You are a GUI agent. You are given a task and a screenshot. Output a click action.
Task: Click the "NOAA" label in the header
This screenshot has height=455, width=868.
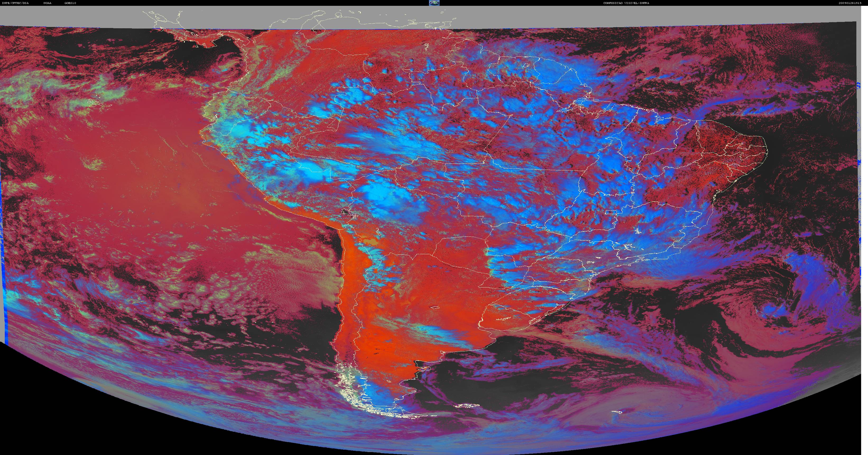[x=48, y=3]
